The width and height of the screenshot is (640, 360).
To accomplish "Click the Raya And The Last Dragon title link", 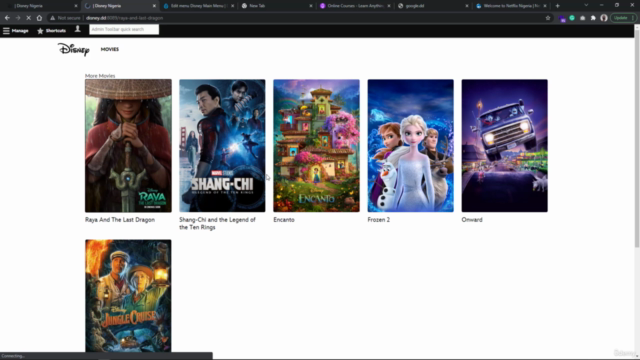I will click(x=120, y=220).
